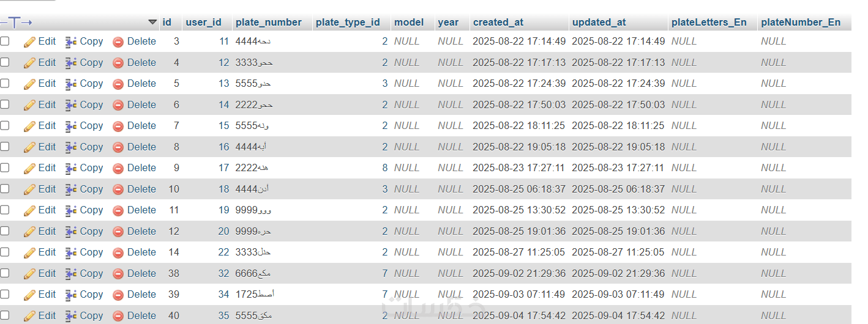Sort table by the id column
Viewport: 868px width, 324px height.
[166, 22]
